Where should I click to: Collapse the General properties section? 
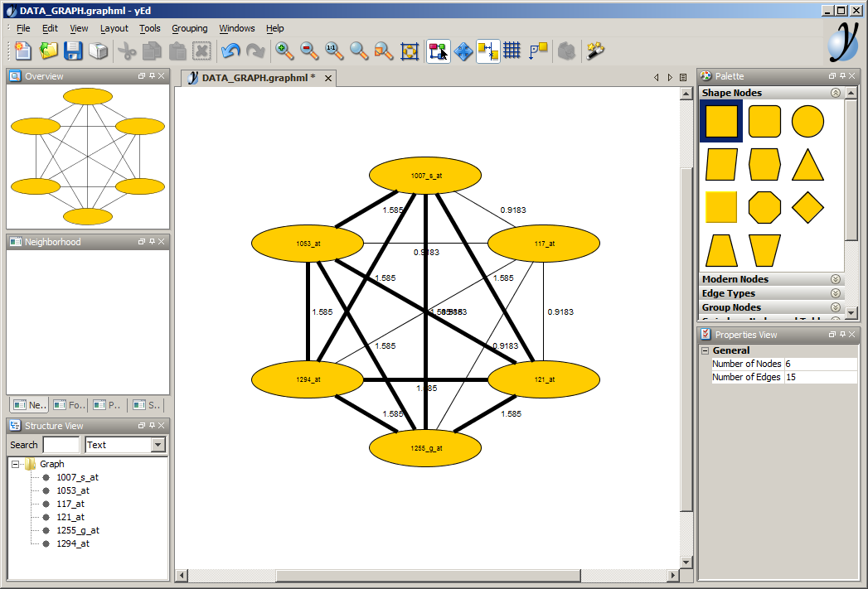click(x=706, y=350)
